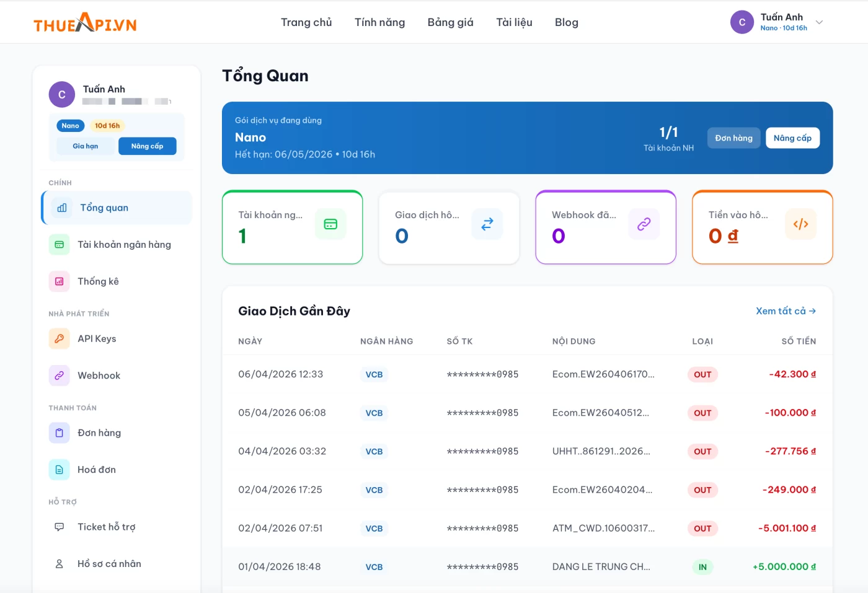
Task: Click the ThueAPI.vn logo
Action: coord(85,23)
